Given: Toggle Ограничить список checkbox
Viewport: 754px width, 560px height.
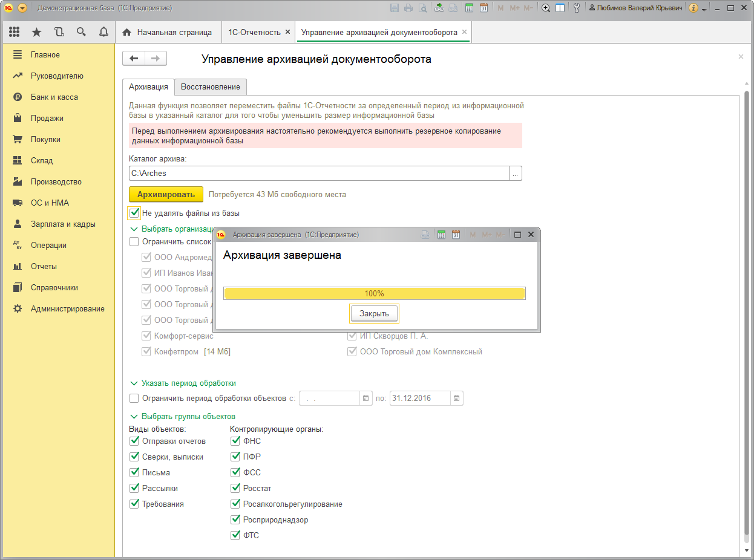Looking at the screenshot, I should click(x=134, y=241).
